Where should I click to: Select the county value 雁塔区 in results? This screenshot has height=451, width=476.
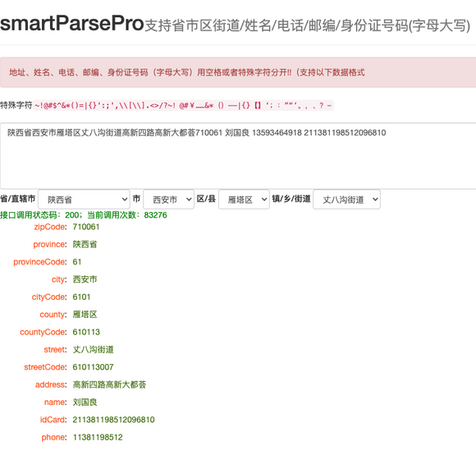click(x=85, y=315)
